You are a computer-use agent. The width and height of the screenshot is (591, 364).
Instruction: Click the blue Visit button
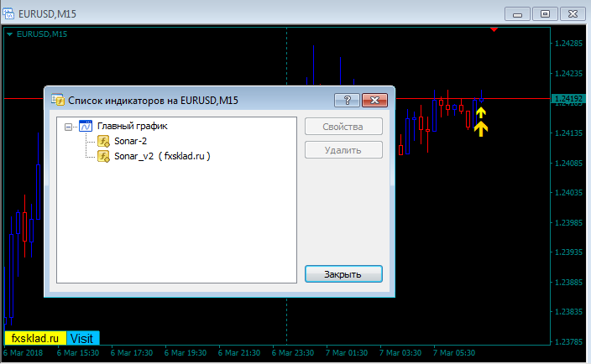click(x=82, y=338)
